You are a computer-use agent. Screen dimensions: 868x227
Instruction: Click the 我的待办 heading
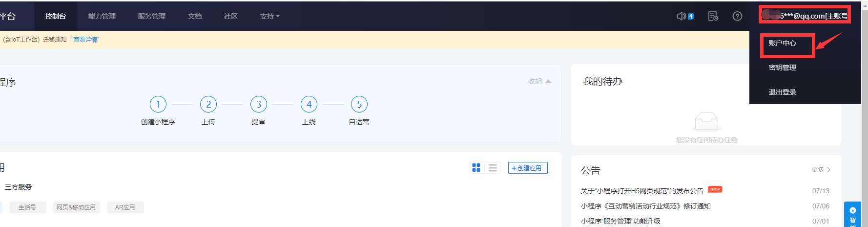point(603,81)
